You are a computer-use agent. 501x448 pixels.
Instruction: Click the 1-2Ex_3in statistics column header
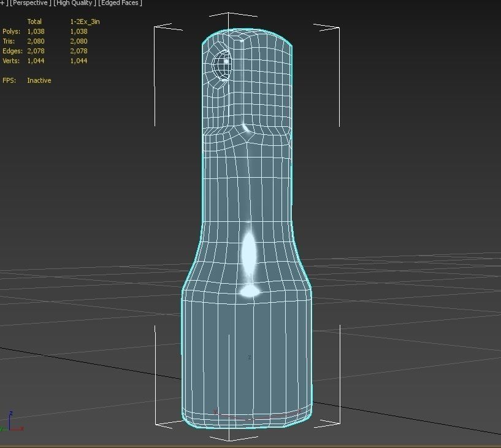[84, 21]
